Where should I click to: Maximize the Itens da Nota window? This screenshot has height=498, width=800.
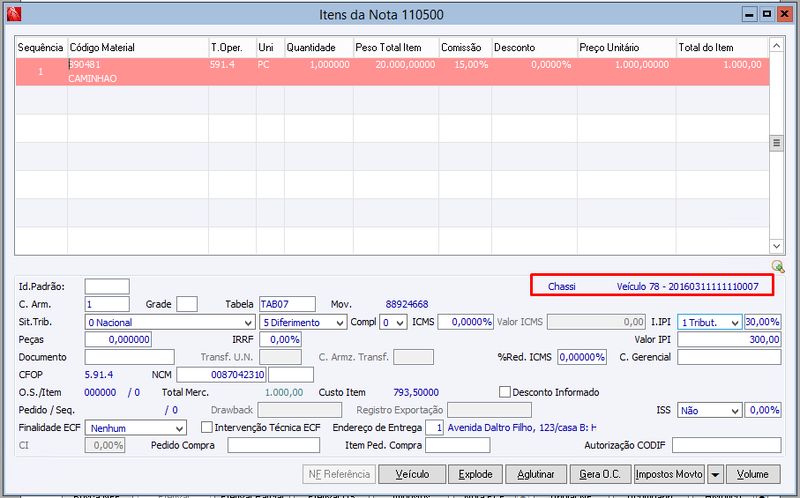pyautogui.click(x=766, y=14)
